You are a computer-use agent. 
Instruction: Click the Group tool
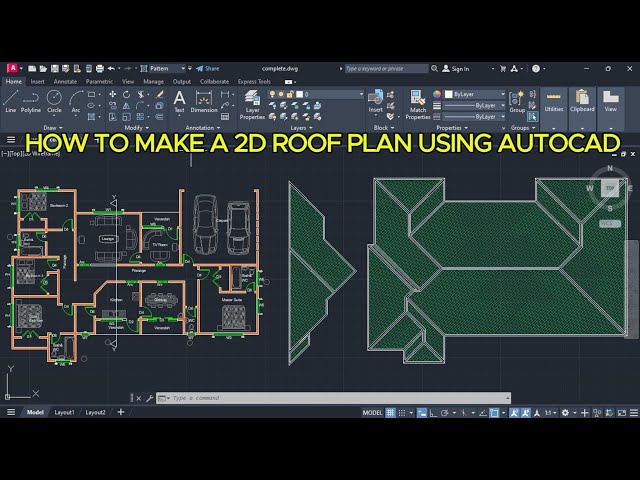pyautogui.click(x=517, y=102)
